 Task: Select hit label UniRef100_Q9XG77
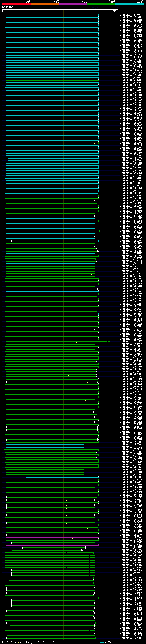pos(131,25)
